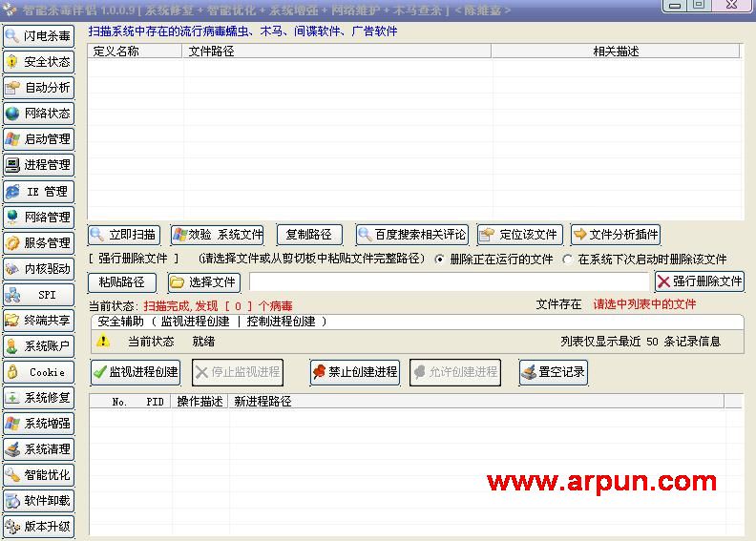This screenshot has height=541, width=756.
Task: Open IE 管理 from the sidebar
Action: (38, 192)
